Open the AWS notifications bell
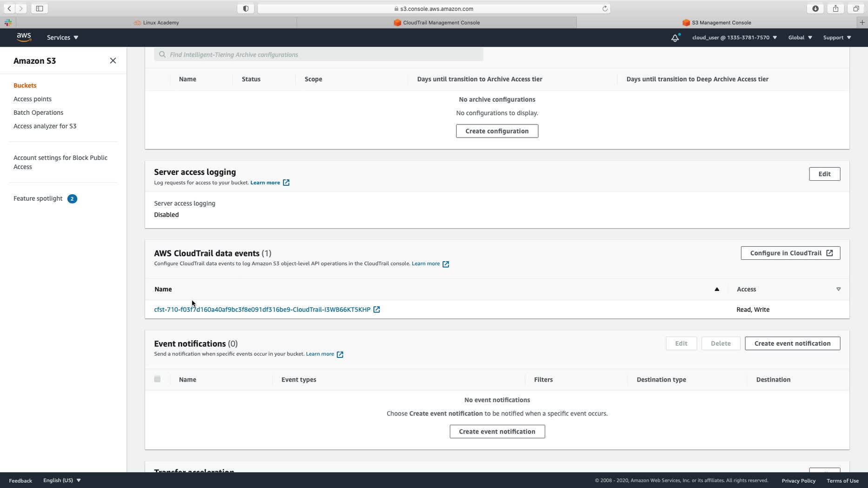 675,38
